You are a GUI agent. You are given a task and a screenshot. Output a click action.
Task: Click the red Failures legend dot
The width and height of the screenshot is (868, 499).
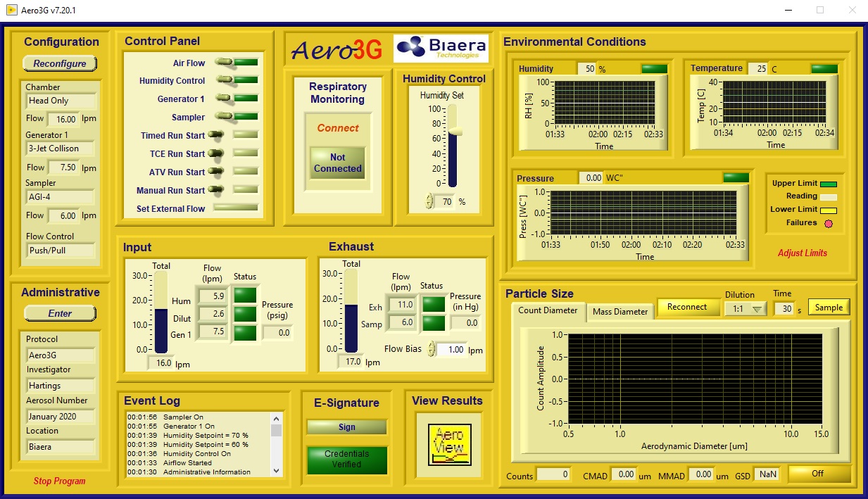click(x=829, y=224)
